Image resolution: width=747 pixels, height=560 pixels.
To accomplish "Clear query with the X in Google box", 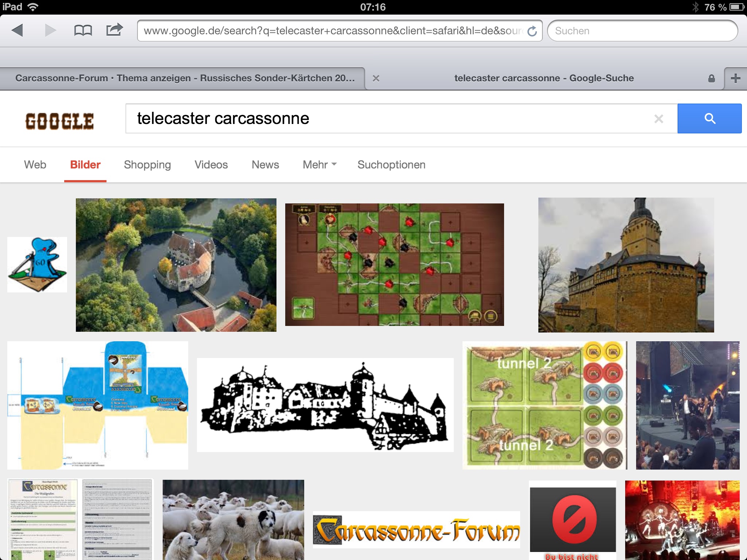I will (x=658, y=119).
